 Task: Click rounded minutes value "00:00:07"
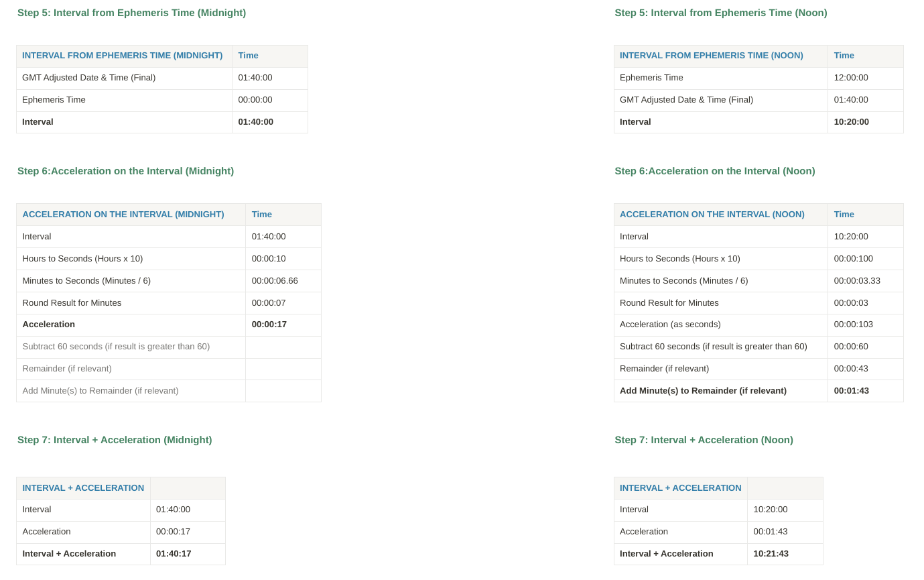point(269,303)
